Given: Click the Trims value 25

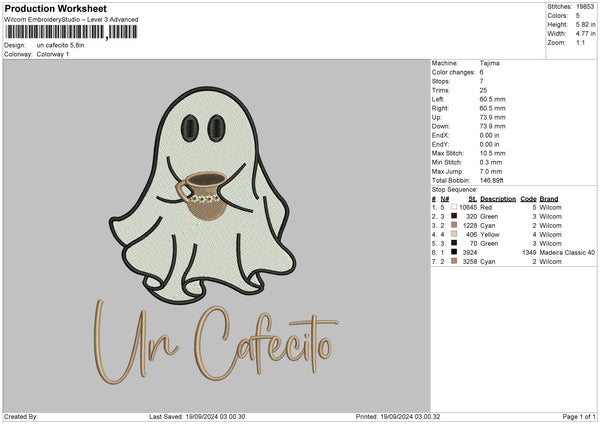Looking at the screenshot, I should click(x=483, y=90).
